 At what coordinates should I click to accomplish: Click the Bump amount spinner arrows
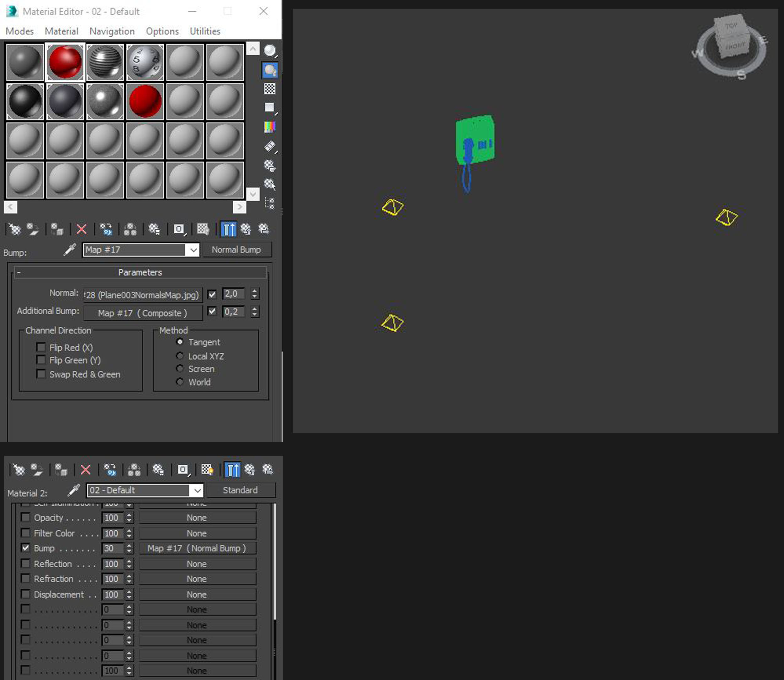click(x=129, y=548)
